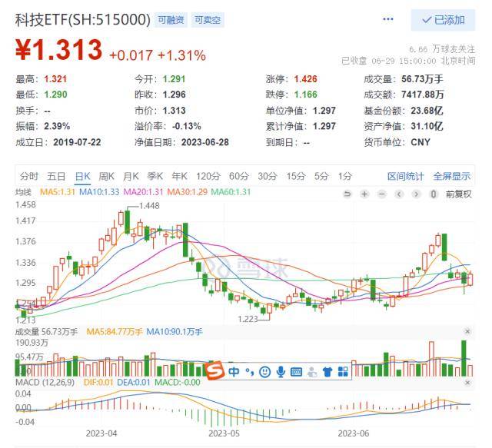Switch to the 30分 chart tab

pos(268,176)
